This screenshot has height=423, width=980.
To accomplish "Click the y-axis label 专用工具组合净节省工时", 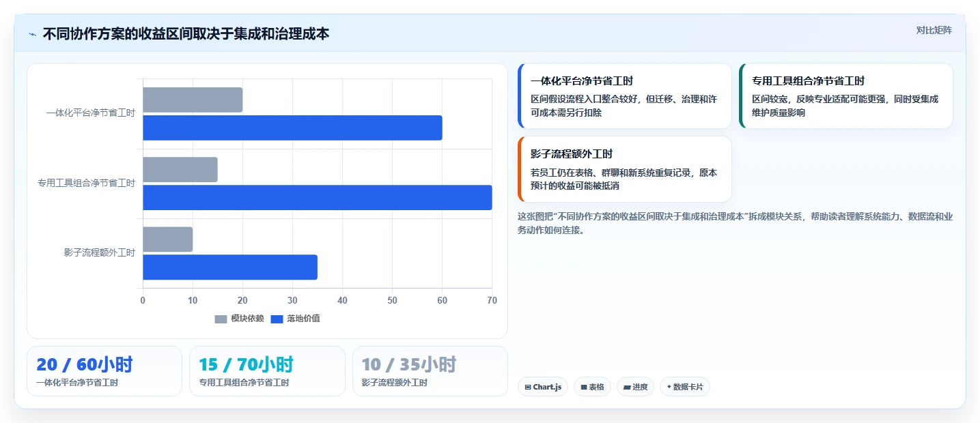I will coord(86,183).
